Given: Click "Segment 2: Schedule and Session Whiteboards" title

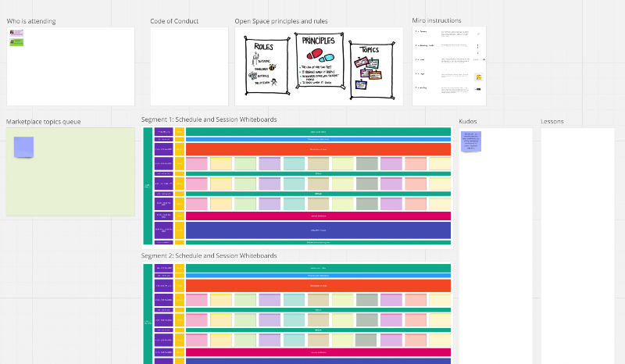Looking at the screenshot, I should click(209, 255).
